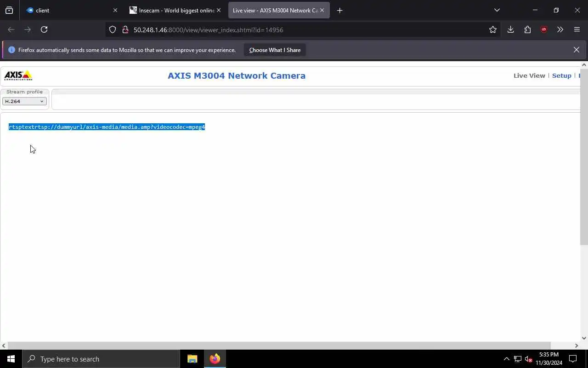Click horizontal scroll right arrow
This screenshot has height=368, width=588.
577,345
